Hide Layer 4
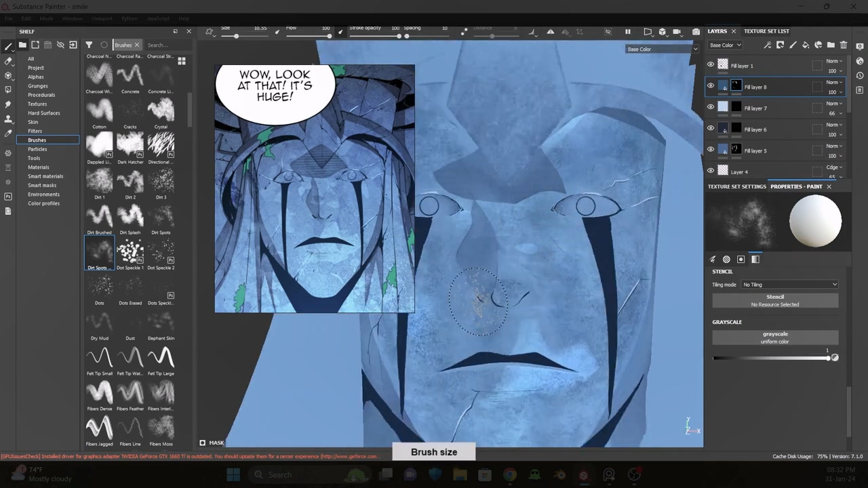Viewport: 868px width, 488px height. tap(711, 171)
